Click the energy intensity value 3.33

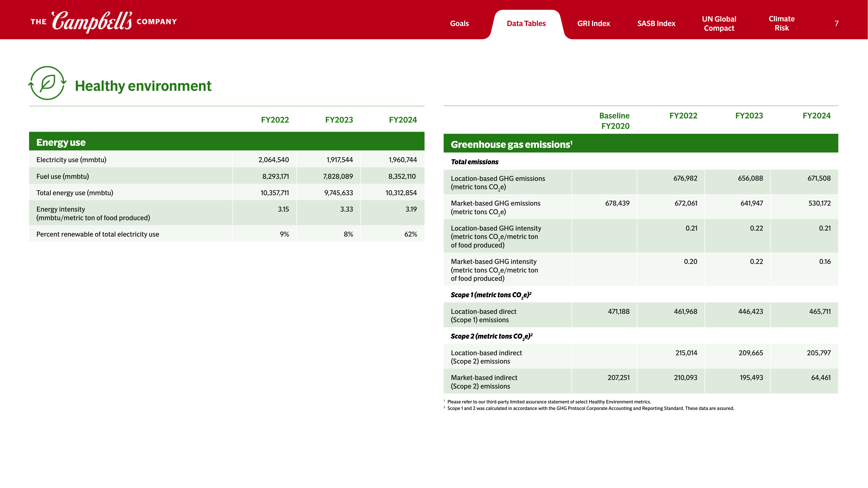coord(346,209)
